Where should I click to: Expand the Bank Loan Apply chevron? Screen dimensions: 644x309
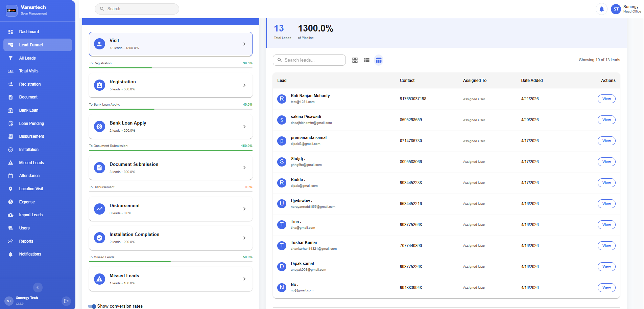tap(244, 127)
